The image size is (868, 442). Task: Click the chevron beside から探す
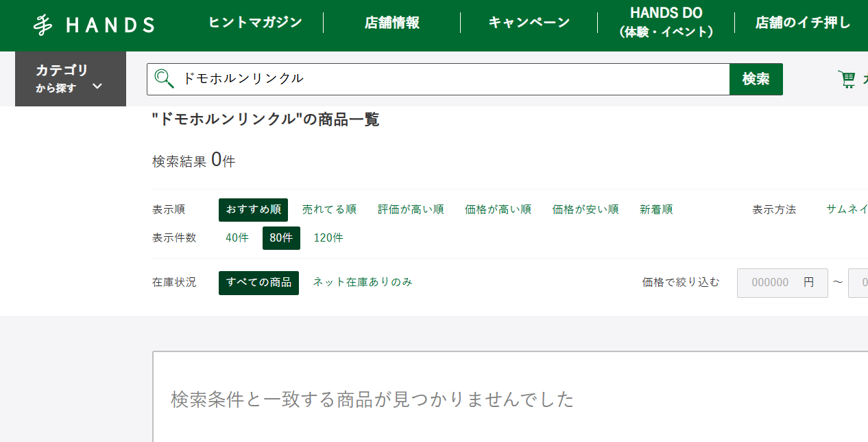tap(97, 86)
